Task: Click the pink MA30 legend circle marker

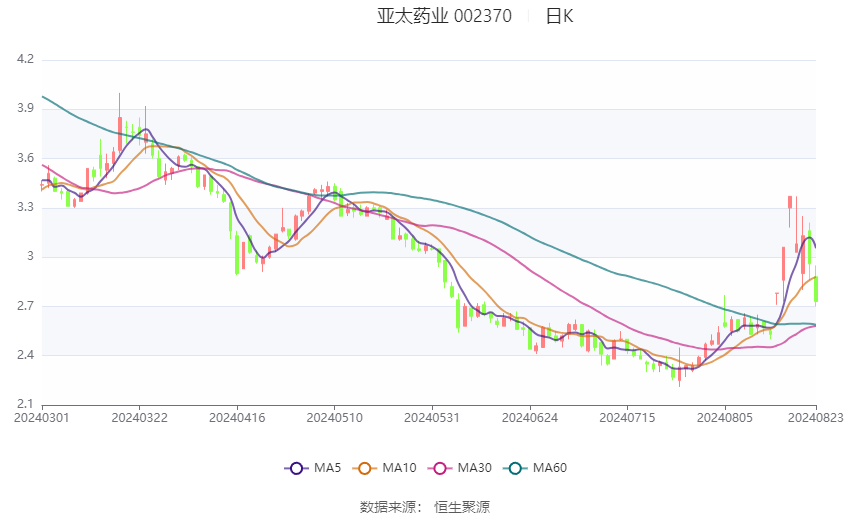Action: point(437,467)
